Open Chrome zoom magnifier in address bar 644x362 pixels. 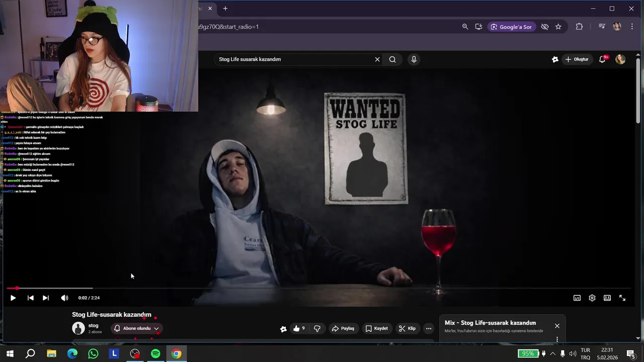point(465,27)
